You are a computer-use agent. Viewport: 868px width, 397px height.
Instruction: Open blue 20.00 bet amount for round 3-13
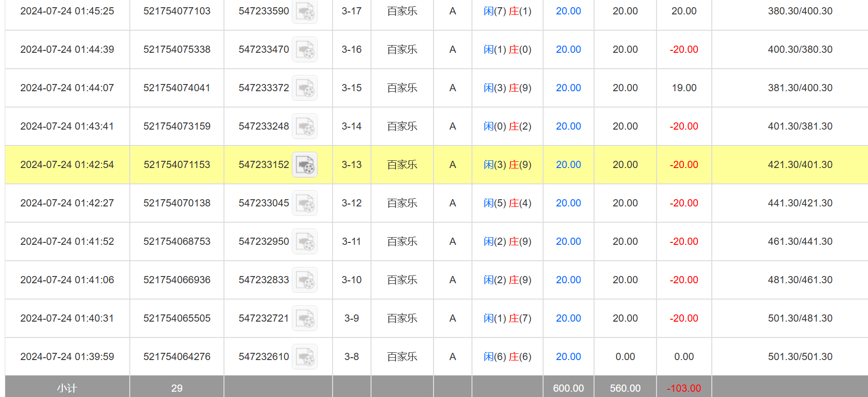click(x=568, y=165)
